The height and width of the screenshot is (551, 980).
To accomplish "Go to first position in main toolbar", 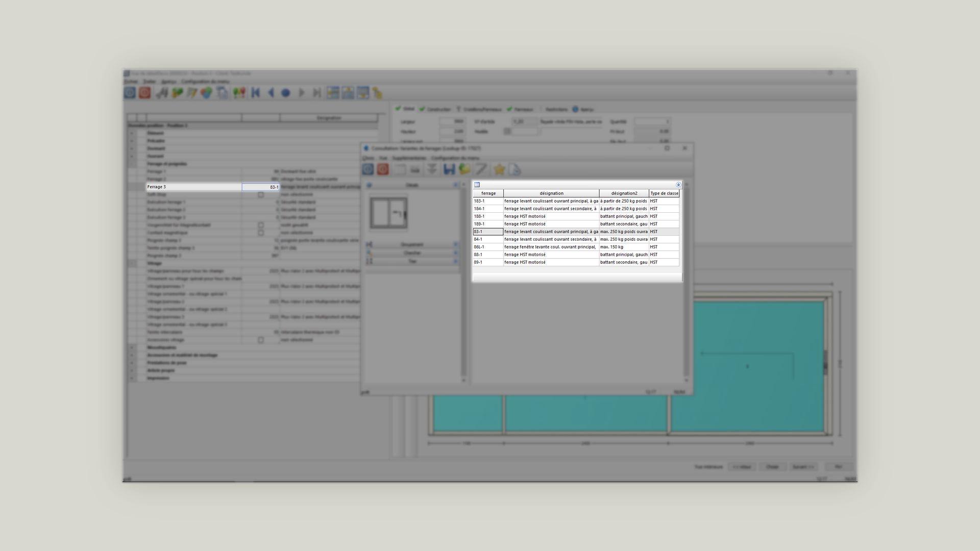I will point(256,93).
